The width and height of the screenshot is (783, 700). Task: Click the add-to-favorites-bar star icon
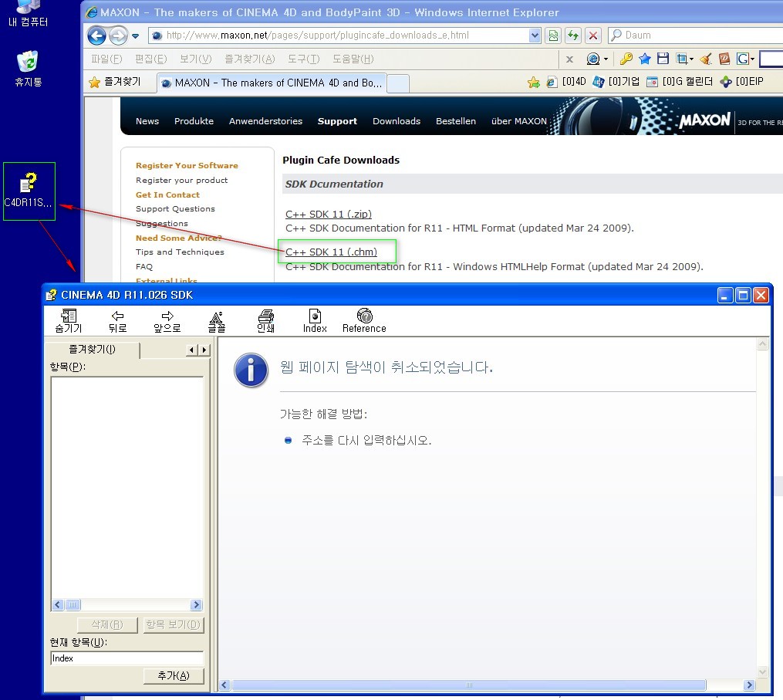[533, 83]
